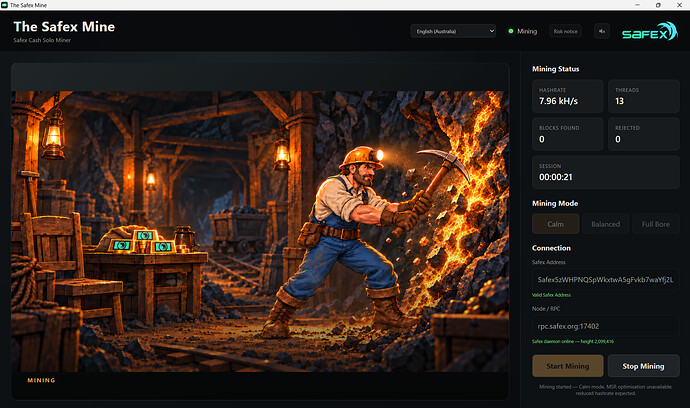This screenshot has width=690, height=408.
Task: Click the Mining started status message
Action: (x=606, y=390)
